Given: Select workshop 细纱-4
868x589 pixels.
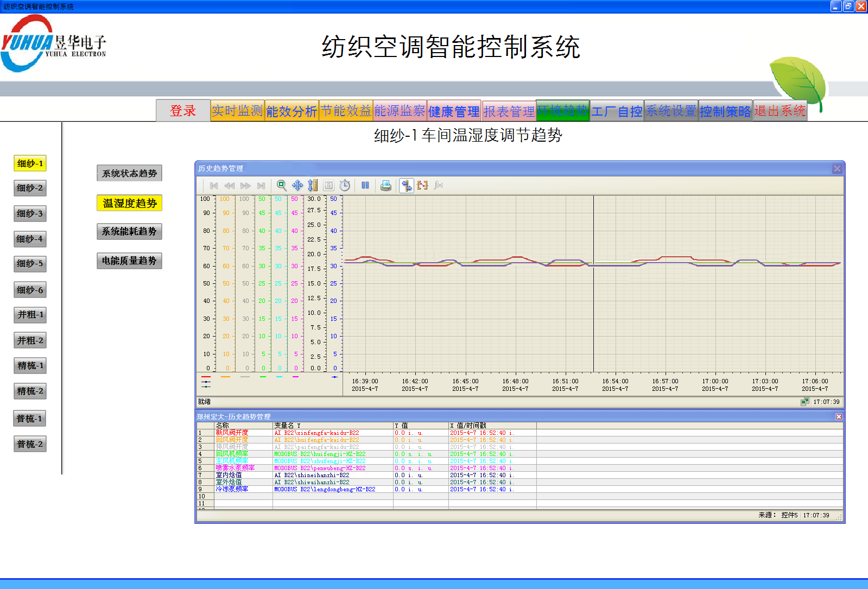Looking at the screenshot, I should coord(30,239).
